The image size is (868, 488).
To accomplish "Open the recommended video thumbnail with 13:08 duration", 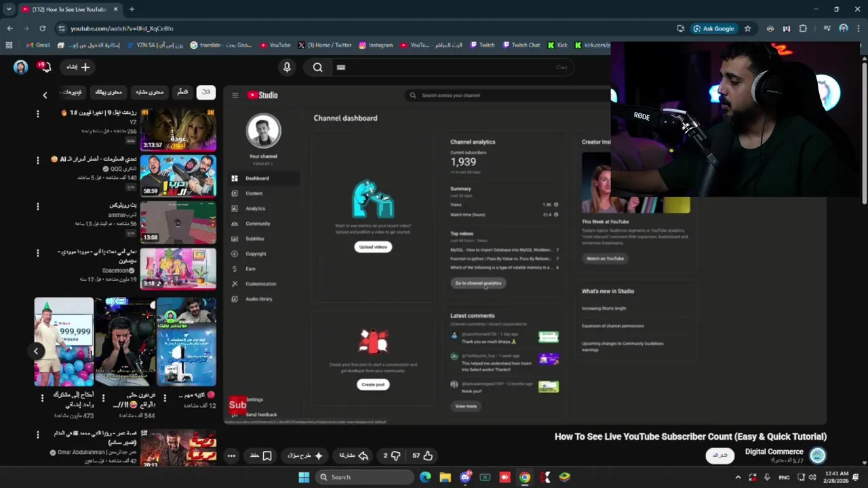I will coord(178,222).
